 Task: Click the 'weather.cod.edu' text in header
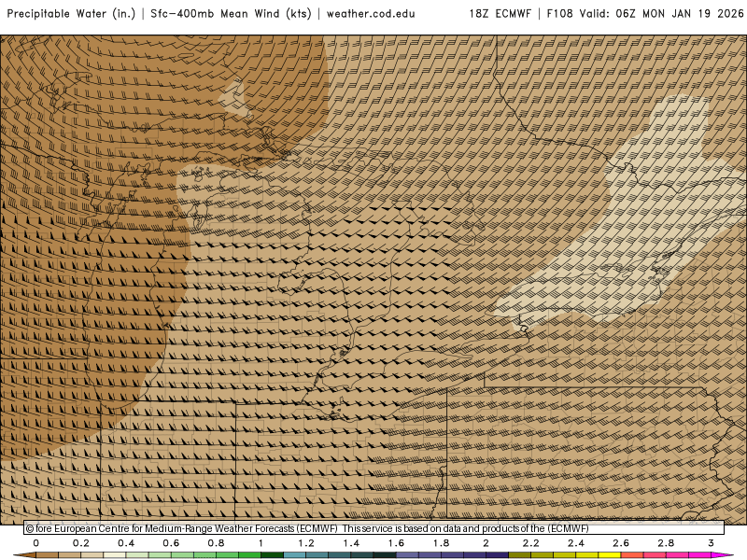371,13
